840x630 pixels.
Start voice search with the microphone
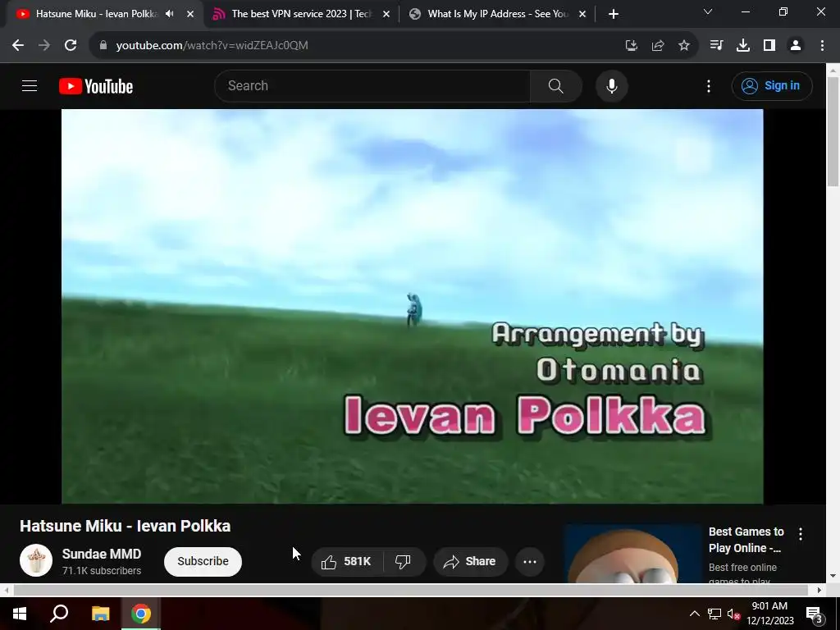pyautogui.click(x=611, y=85)
